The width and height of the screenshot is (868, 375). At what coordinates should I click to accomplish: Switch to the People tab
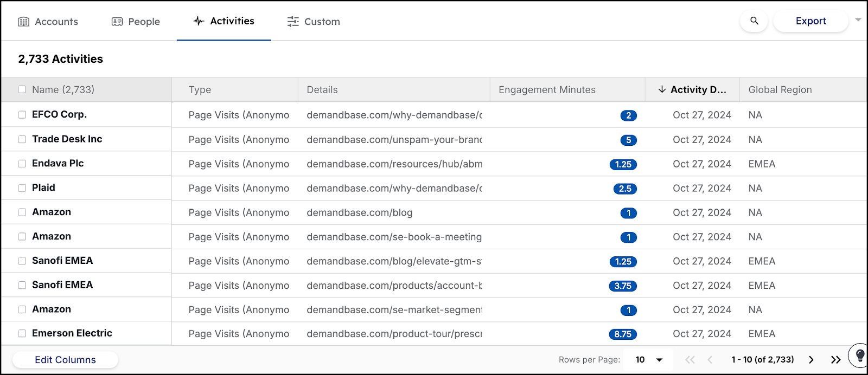click(136, 22)
